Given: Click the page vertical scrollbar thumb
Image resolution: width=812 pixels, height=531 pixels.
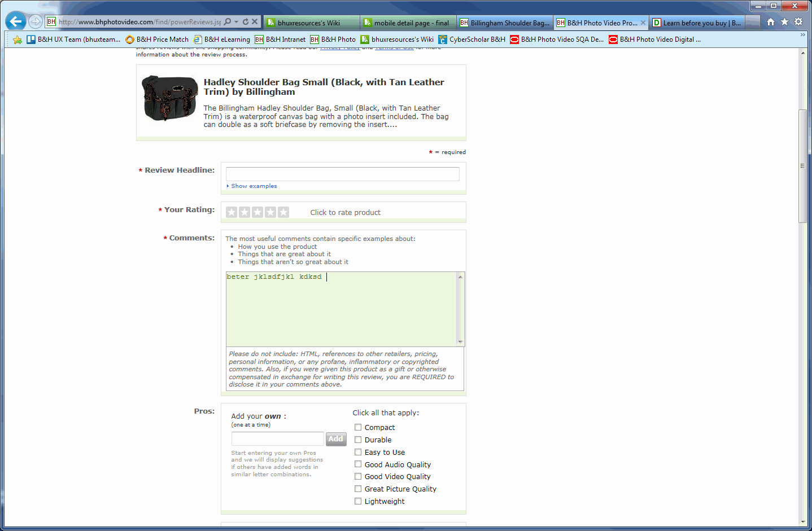Looking at the screenshot, I should [x=802, y=166].
